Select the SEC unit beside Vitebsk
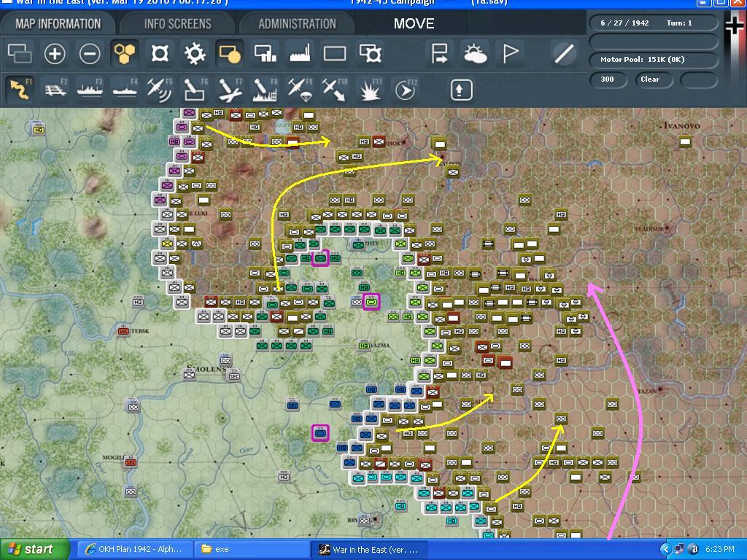747x560 pixels. [x=123, y=330]
